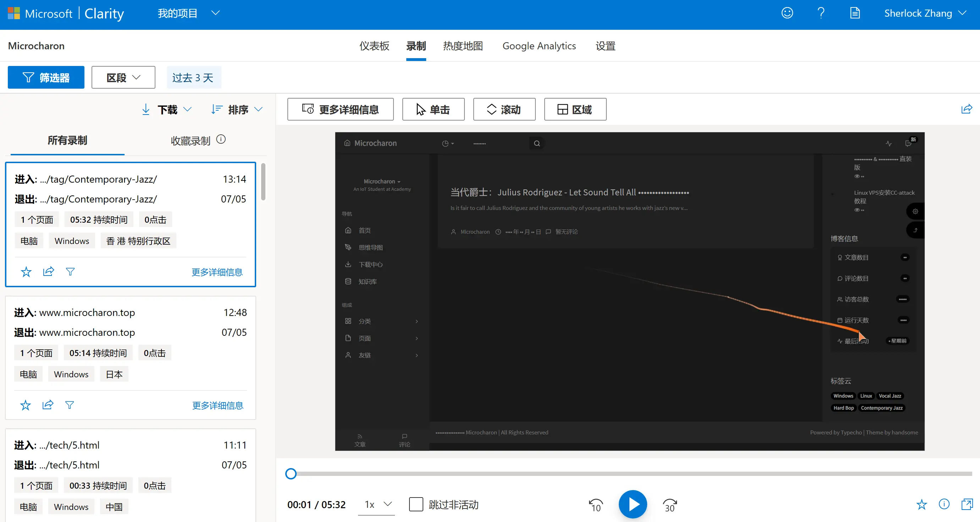Open playback speed 1x dropdown

point(376,505)
